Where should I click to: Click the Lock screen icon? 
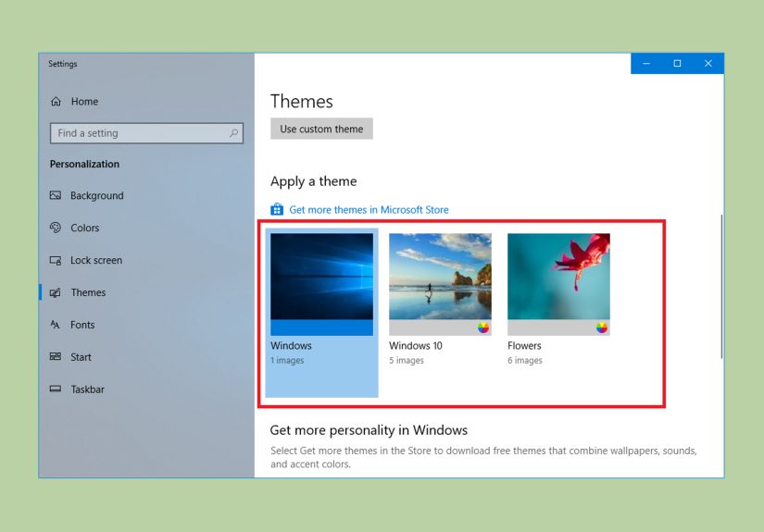(x=56, y=260)
